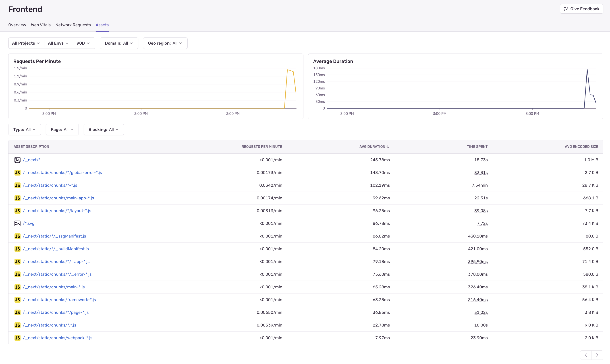Switch to the Web Vitals tab
The width and height of the screenshot is (610, 364).
pyautogui.click(x=41, y=25)
